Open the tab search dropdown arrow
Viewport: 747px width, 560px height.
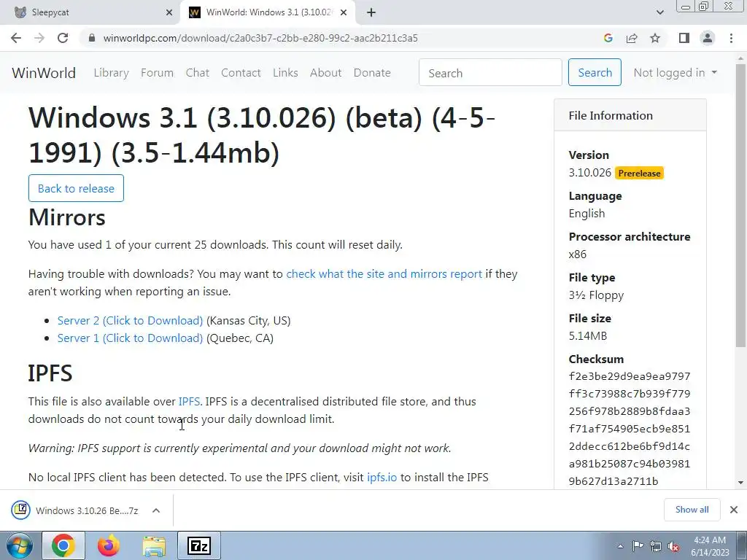coord(659,12)
